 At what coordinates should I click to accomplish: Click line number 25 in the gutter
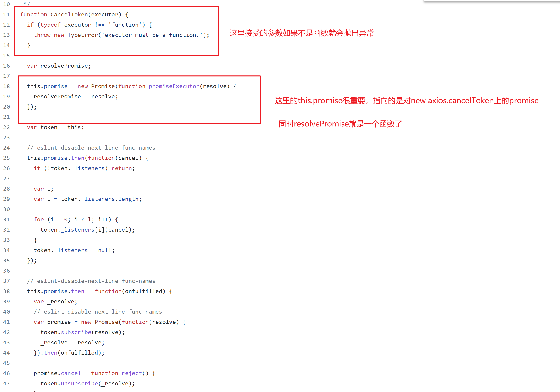point(7,158)
